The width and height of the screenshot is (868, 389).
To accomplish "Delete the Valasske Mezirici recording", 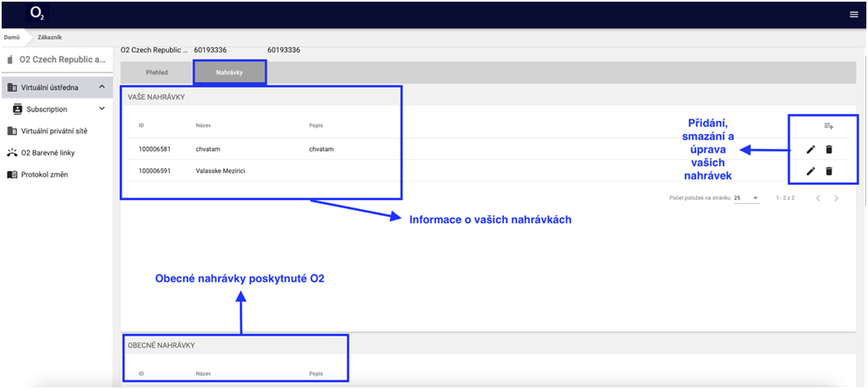I will click(x=829, y=171).
